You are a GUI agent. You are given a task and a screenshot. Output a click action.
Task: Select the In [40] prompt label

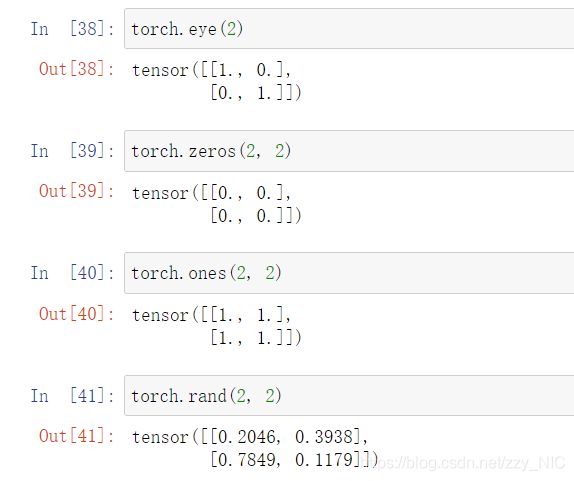coord(72,273)
